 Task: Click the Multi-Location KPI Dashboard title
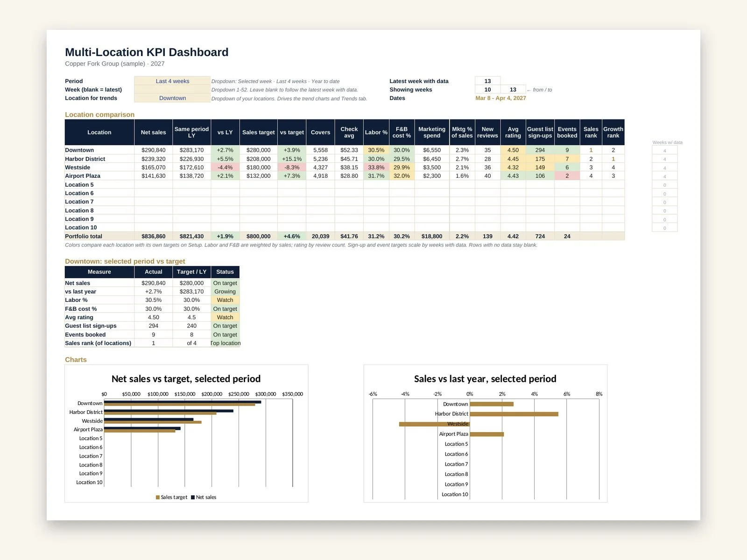(147, 52)
